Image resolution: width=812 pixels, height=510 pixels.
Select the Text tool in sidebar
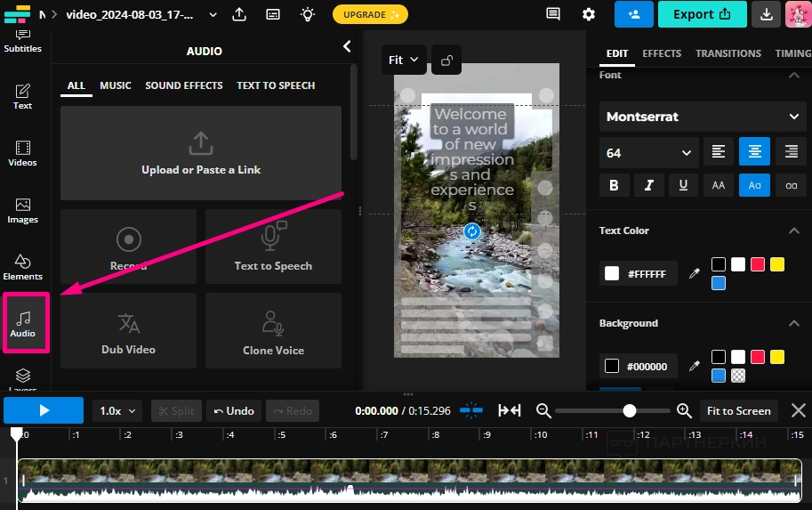tap(23, 96)
